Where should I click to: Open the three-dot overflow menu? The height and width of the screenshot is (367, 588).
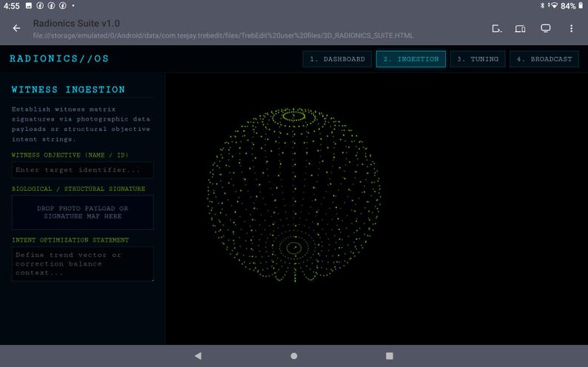[571, 28]
